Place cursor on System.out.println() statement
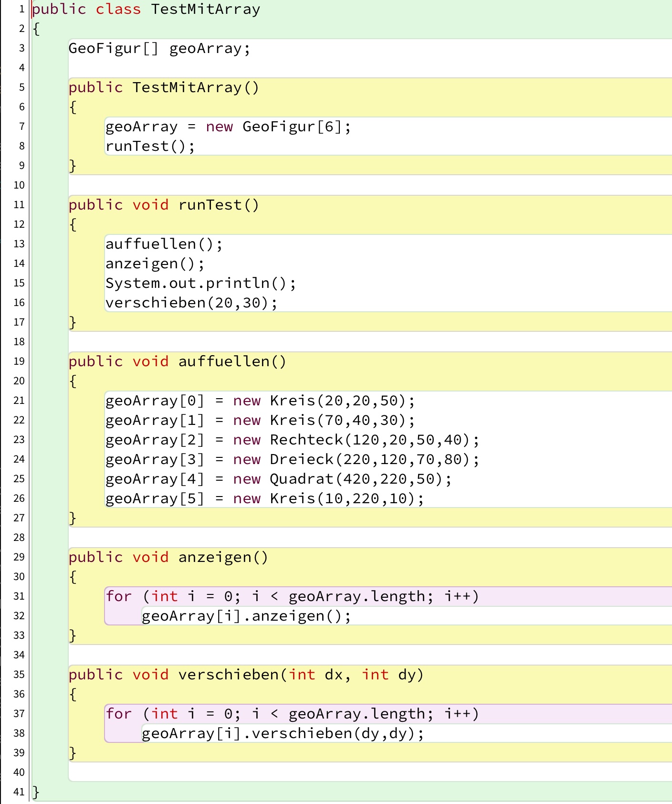The height and width of the screenshot is (804, 672). coord(200,284)
